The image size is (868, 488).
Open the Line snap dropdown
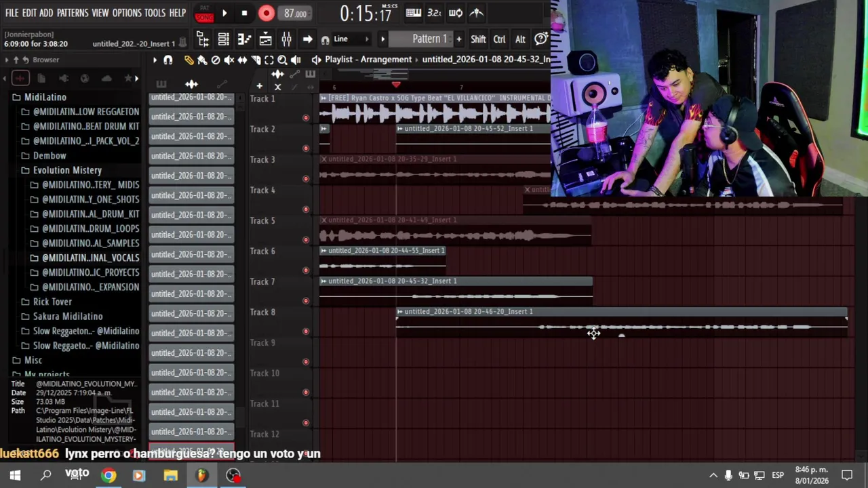[x=351, y=39]
